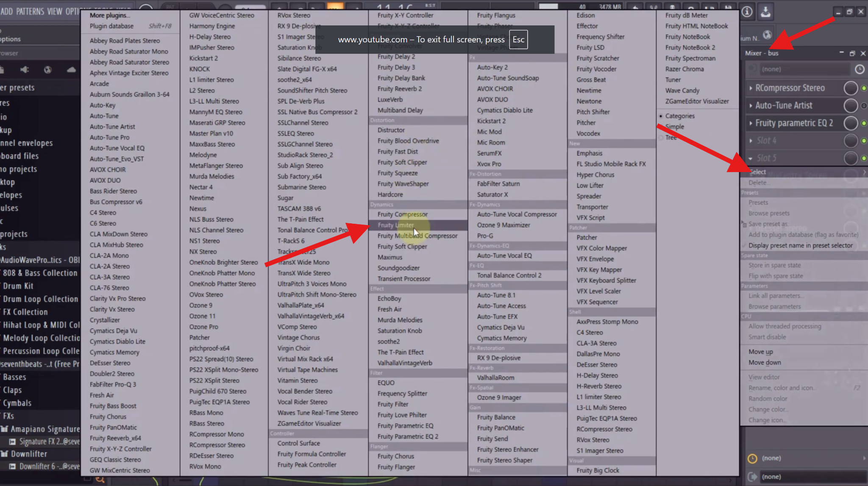Image resolution: width=868 pixels, height=486 pixels.
Task: Click the globe icon next to the plugin name field
Action: [x=767, y=36]
